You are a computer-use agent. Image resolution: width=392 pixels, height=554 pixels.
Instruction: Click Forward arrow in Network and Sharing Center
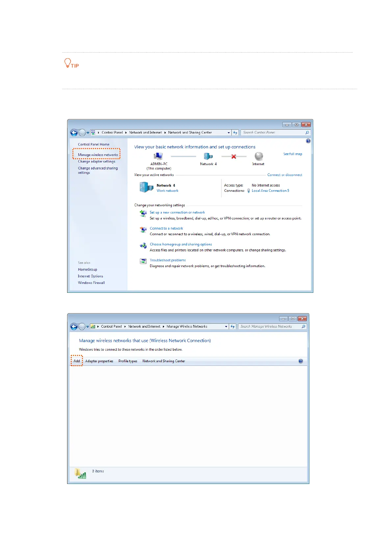tap(82, 133)
